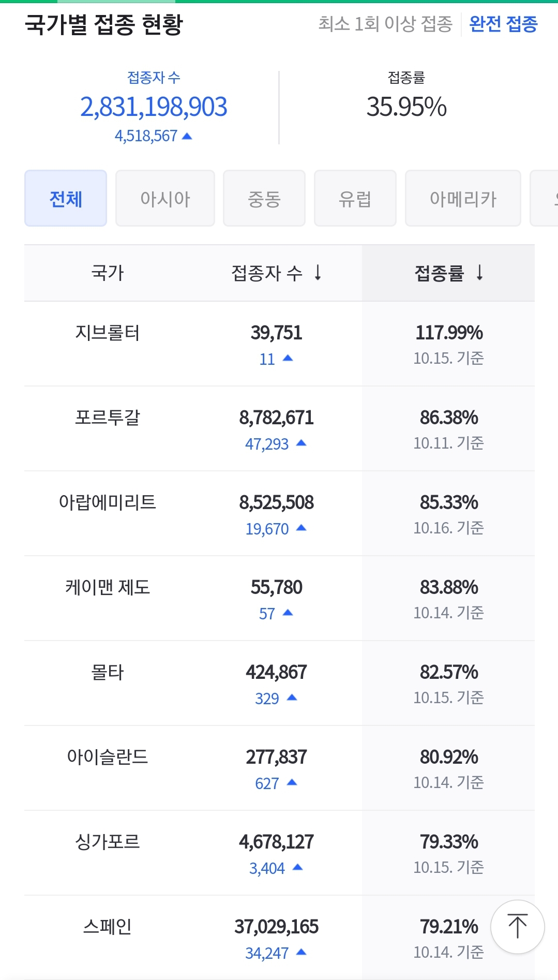This screenshot has height=980, width=558.
Task: Click the increase triangle beside 34,247
Action: click(x=301, y=952)
